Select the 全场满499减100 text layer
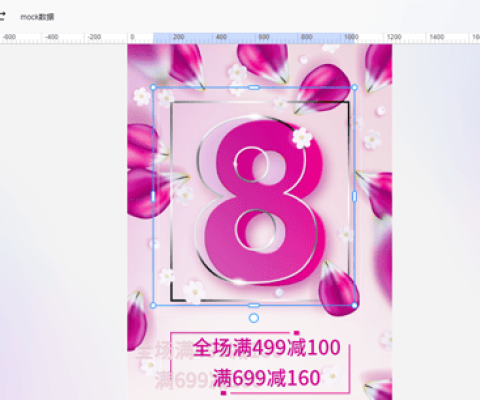The width and height of the screenshot is (480, 400). point(267,348)
